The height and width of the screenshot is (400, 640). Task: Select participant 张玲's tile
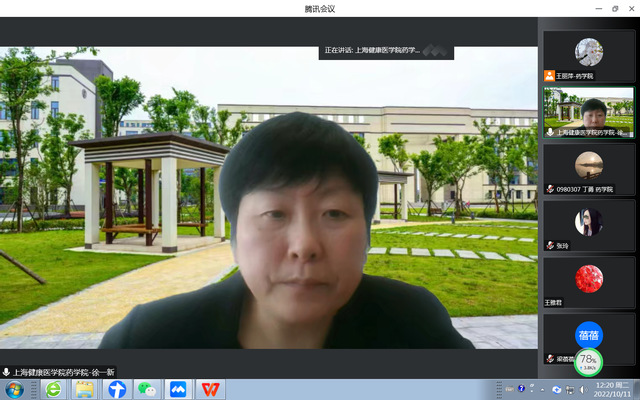(x=588, y=225)
